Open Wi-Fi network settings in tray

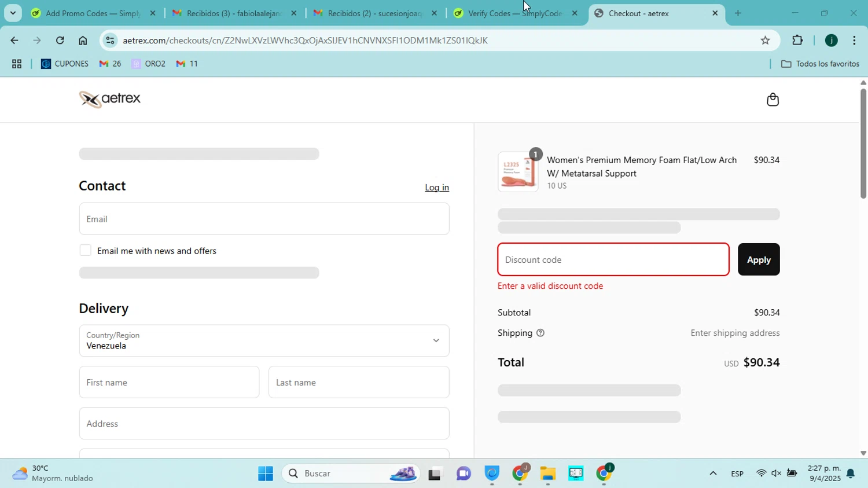(x=761, y=474)
